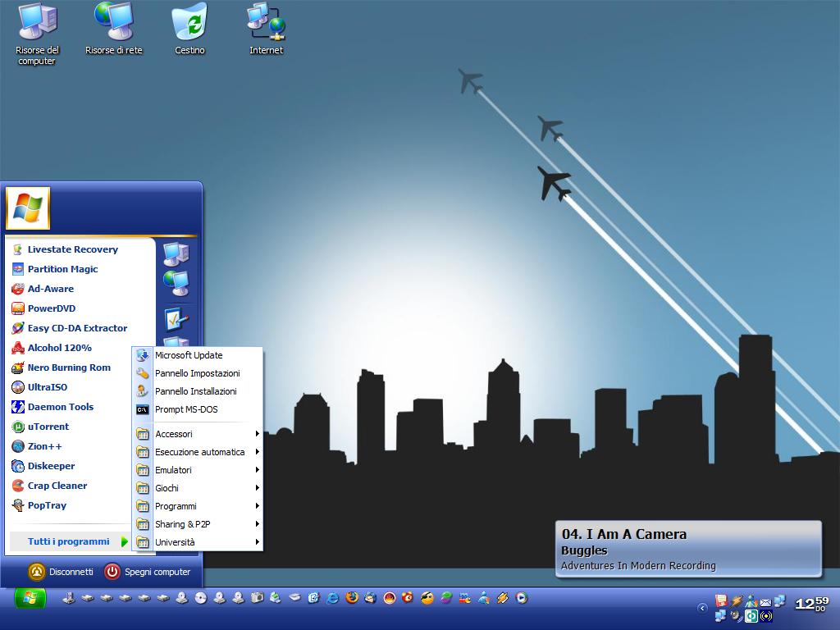Click the checkmark notepad icon in Start menu right column
The height and width of the screenshot is (630, 840).
pyautogui.click(x=176, y=319)
